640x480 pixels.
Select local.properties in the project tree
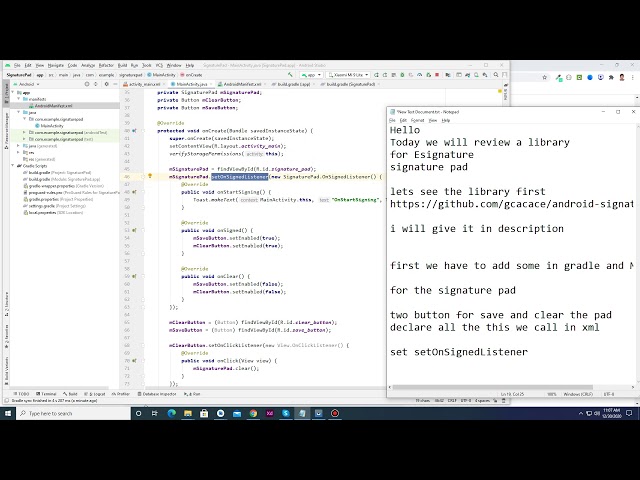[x=53, y=213]
